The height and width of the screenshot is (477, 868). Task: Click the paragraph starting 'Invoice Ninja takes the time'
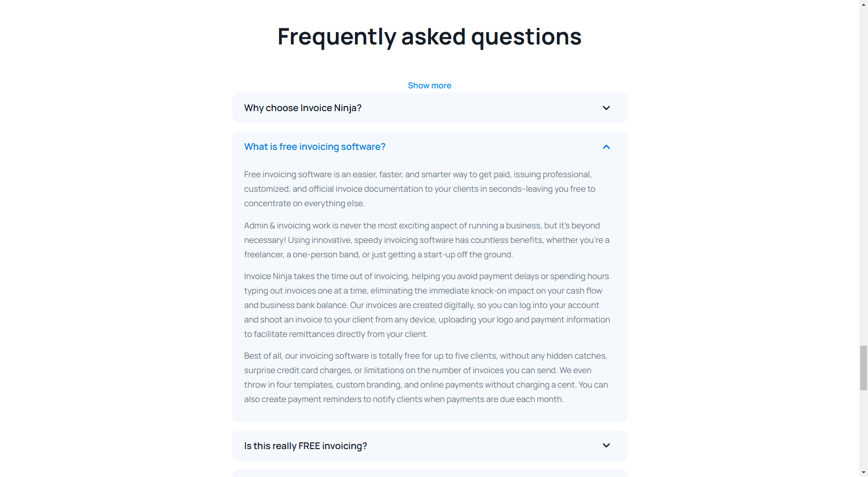(x=427, y=305)
